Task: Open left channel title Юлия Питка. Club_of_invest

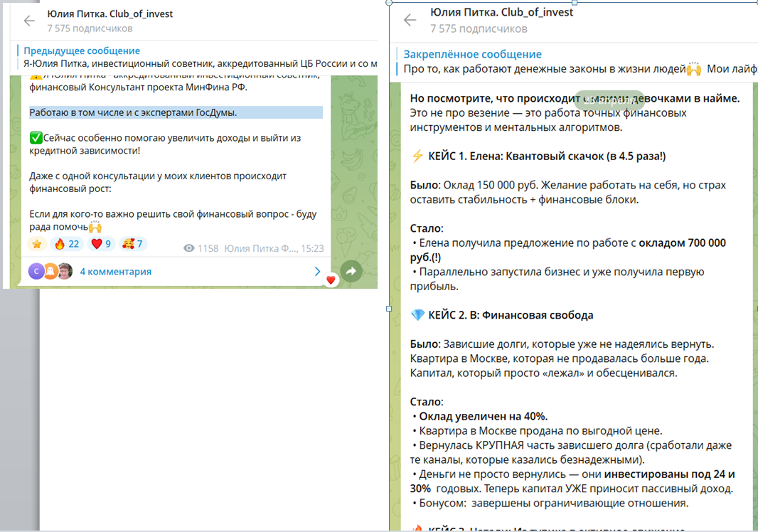Action: coord(110,14)
